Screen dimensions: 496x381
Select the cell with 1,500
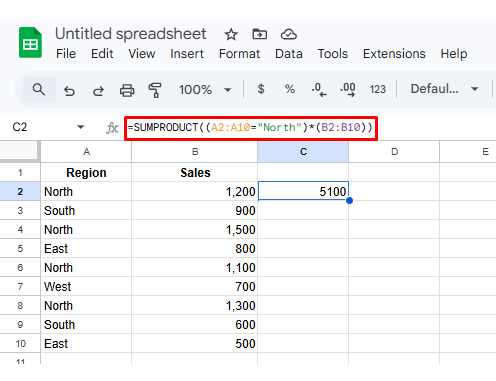coord(195,229)
